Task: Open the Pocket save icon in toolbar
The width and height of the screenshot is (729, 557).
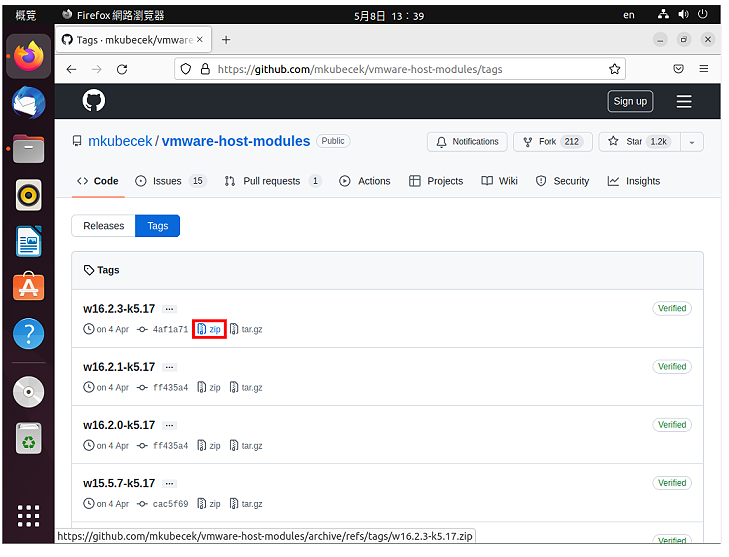Action: 678,69
